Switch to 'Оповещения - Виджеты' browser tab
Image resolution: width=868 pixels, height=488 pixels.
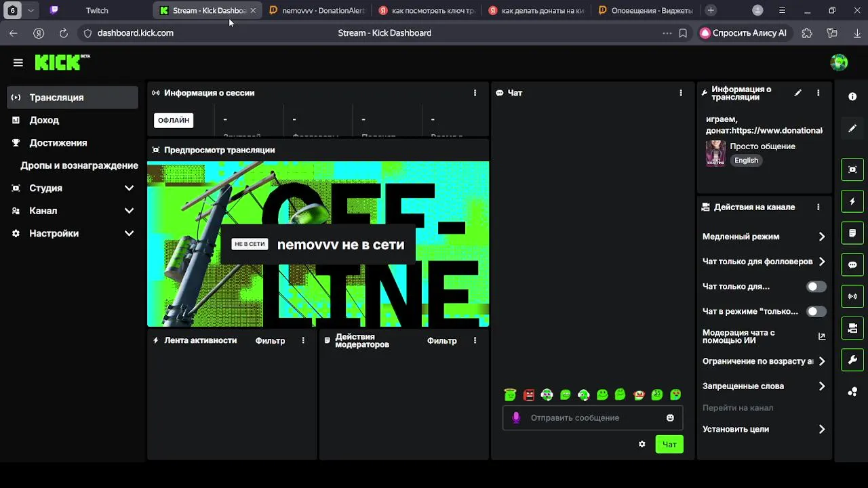tap(646, 10)
